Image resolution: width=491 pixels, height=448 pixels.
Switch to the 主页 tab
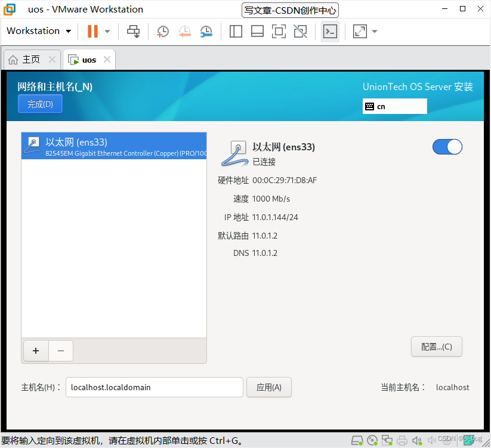pyautogui.click(x=29, y=59)
